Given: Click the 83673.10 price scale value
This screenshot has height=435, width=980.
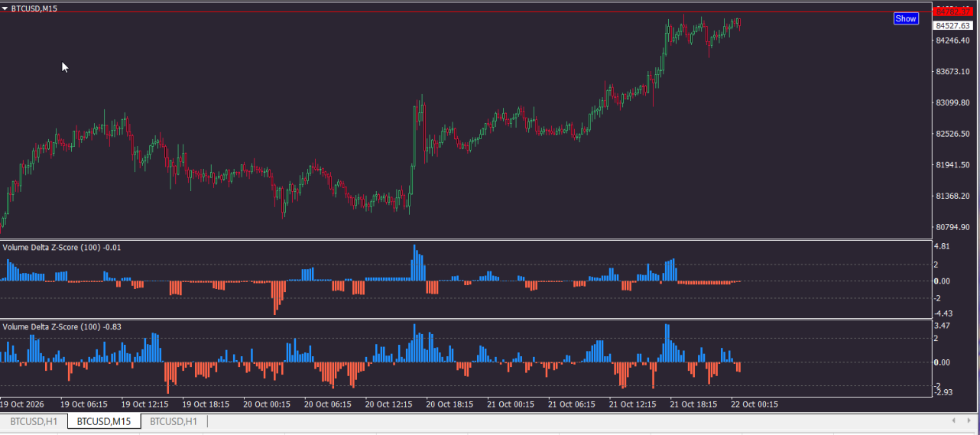Looking at the screenshot, I should pos(952,71).
